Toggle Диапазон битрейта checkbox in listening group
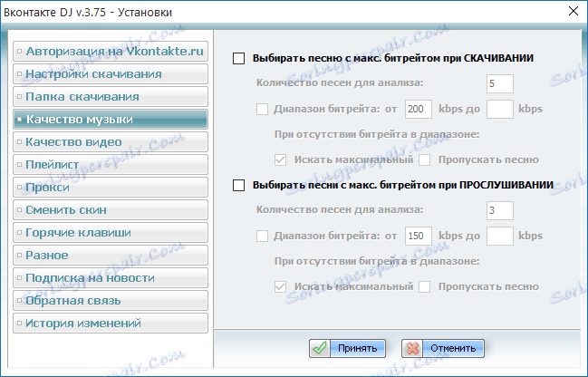This screenshot has height=377, width=588. pos(262,236)
